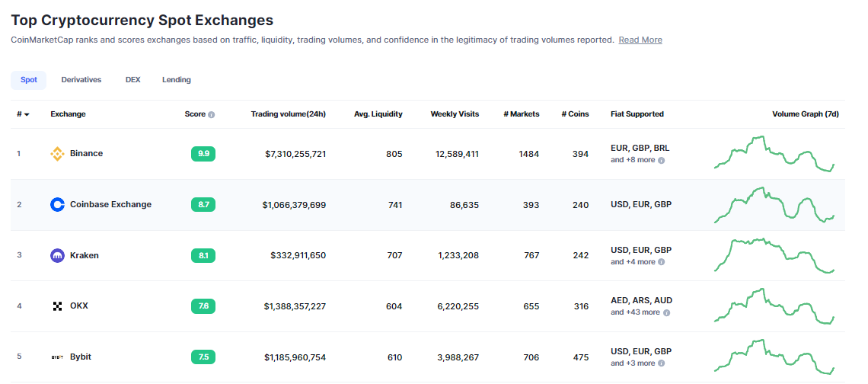Click Coinbase's 8.7 score badge
The image size is (868, 384).
tap(203, 204)
